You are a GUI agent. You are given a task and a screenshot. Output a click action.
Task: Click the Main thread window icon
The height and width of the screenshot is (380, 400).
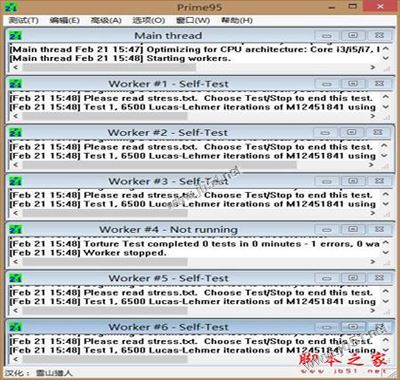[x=15, y=35]
